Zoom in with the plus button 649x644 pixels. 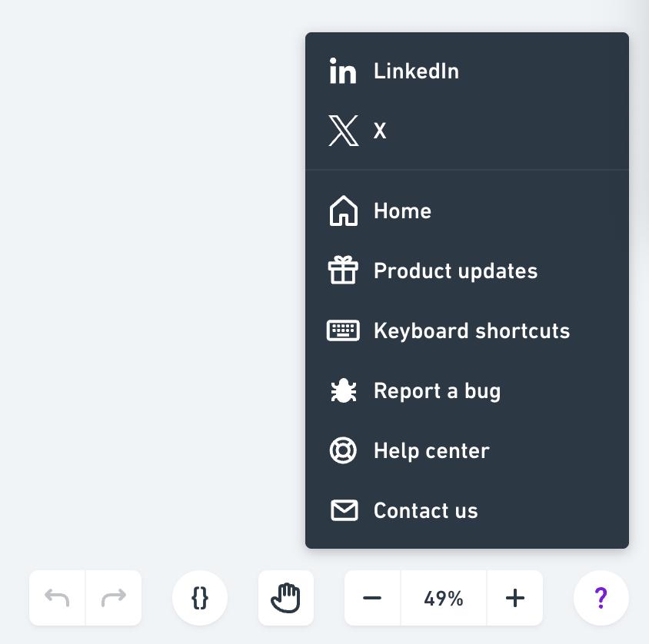click(x=515, y=598)
